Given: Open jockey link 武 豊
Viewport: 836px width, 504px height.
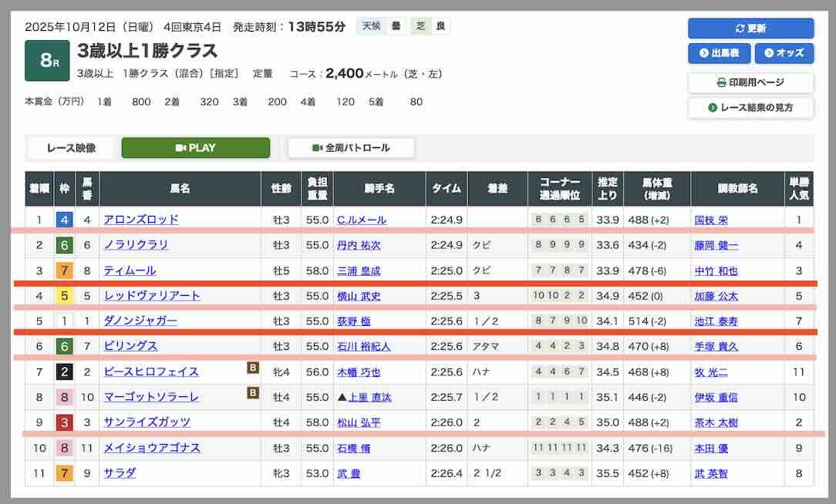Looking at the screenshot, I should click(349, 473).
